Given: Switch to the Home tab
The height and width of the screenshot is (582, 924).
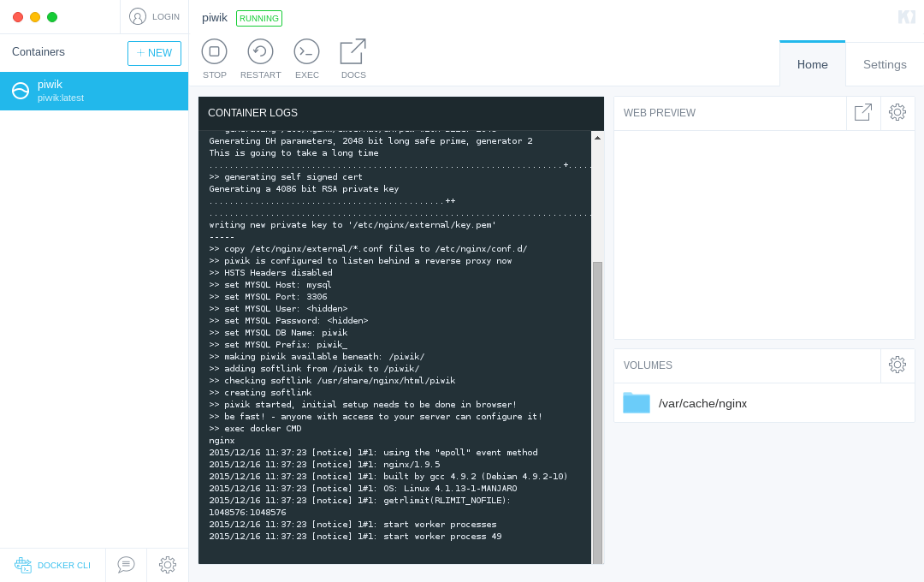Looking at the screenshot, I should click(812, 64).
